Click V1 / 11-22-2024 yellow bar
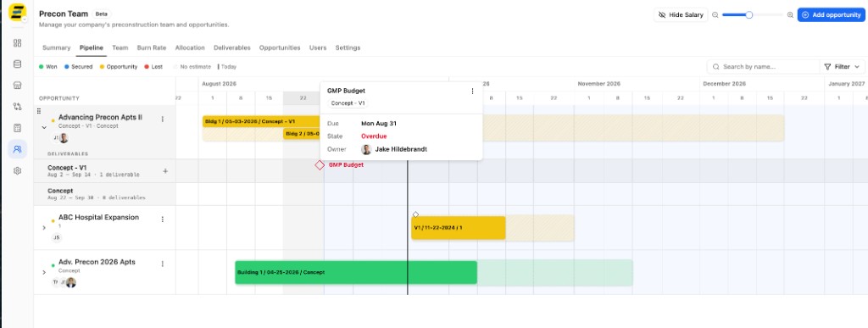868x328 pixels. point(459,227)
